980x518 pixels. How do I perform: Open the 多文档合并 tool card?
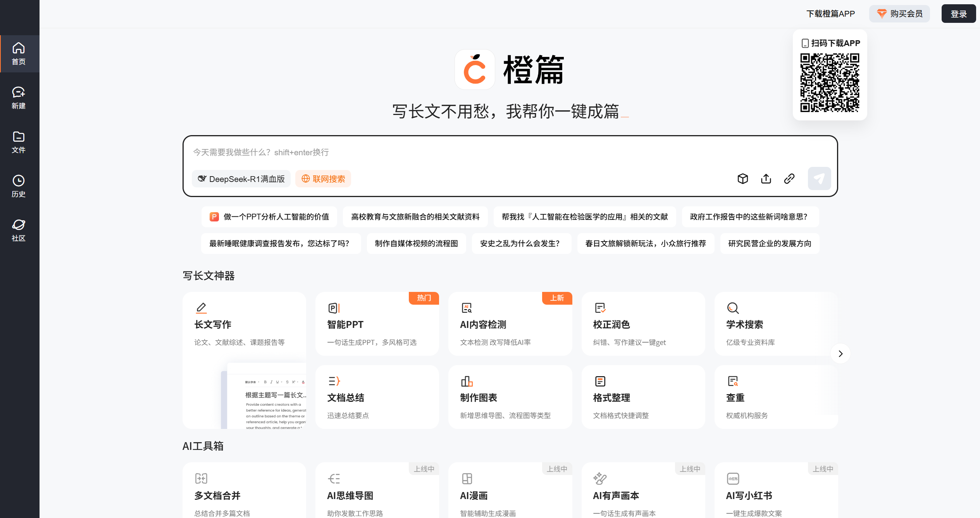click(x=244, y=490)
